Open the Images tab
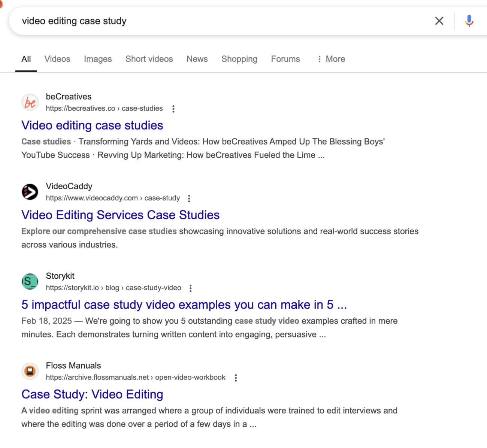The width and height of the screenshot is (487, 448). click(98, 59)
